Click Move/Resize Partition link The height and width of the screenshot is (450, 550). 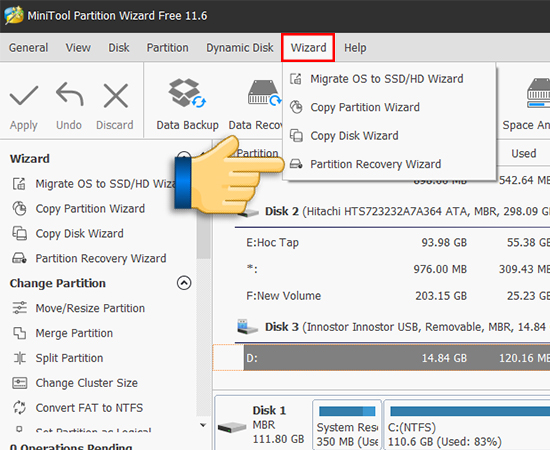(90, 308)
